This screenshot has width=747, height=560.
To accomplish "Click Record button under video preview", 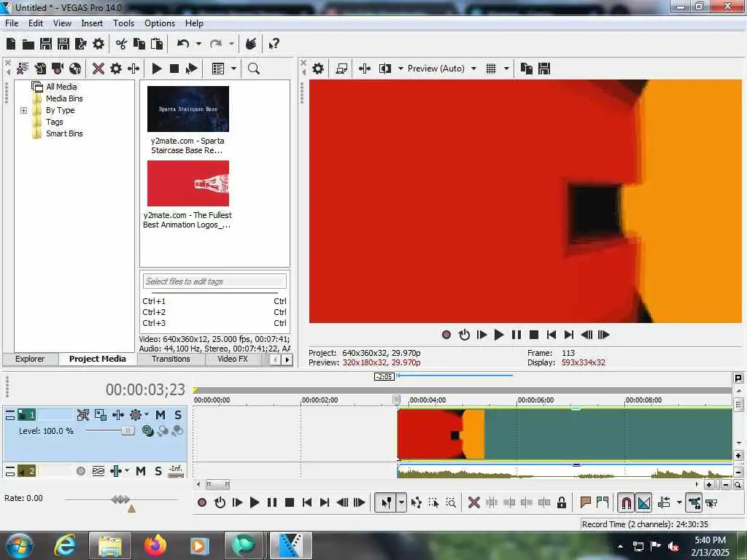I will pyautogui.click(x=446, y=335).
